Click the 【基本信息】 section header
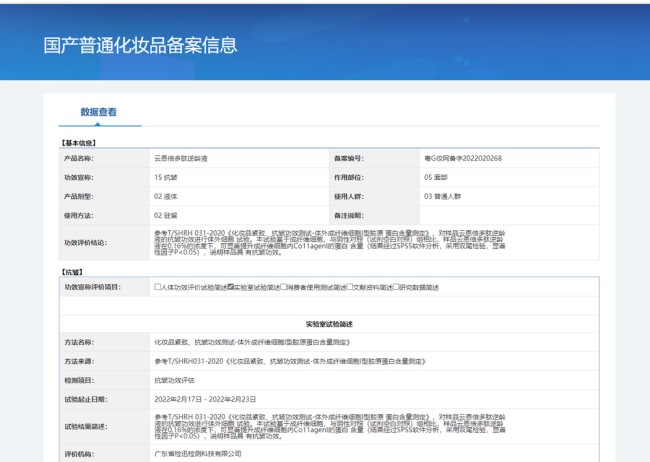 [78, 143]
